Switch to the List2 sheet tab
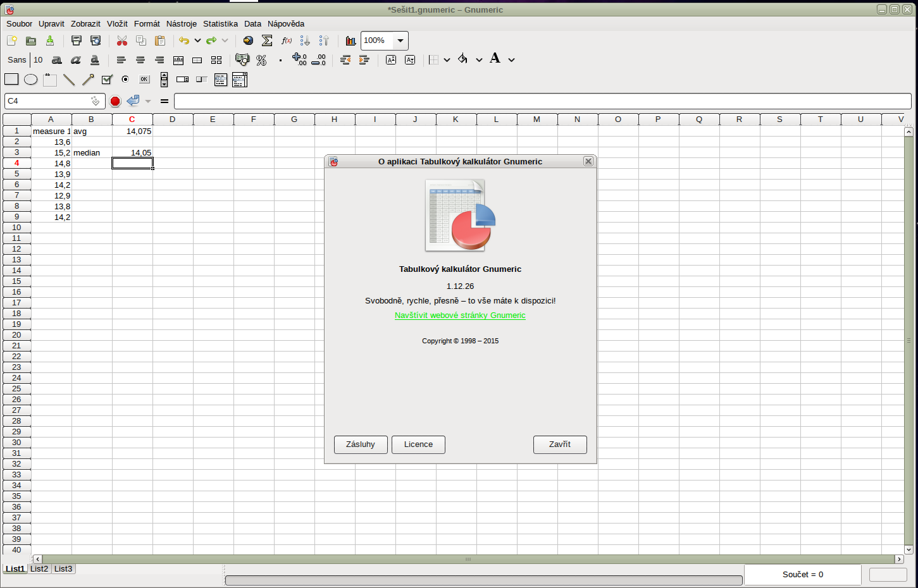The image size is (918, 588). (x=39, y=569)
